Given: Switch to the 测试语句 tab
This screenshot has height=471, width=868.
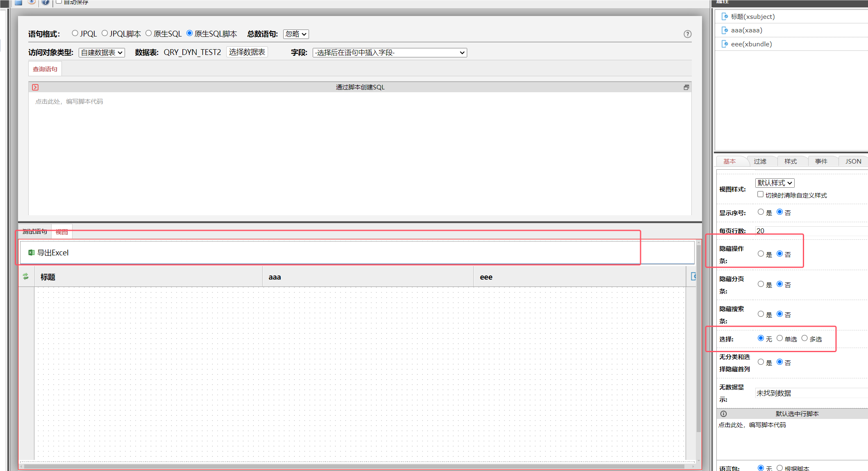Looking at the screenshot, I should pyautogui.click(x=35, y=232).
